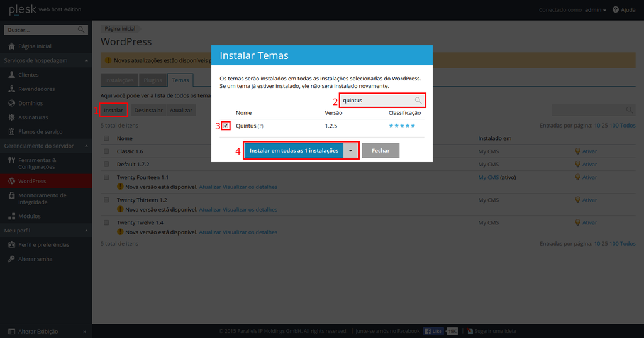Click the search magnifier icon in theme dialog
This screenshot has width=644, height=338.
pyautogui.click(x=418, y=101)
